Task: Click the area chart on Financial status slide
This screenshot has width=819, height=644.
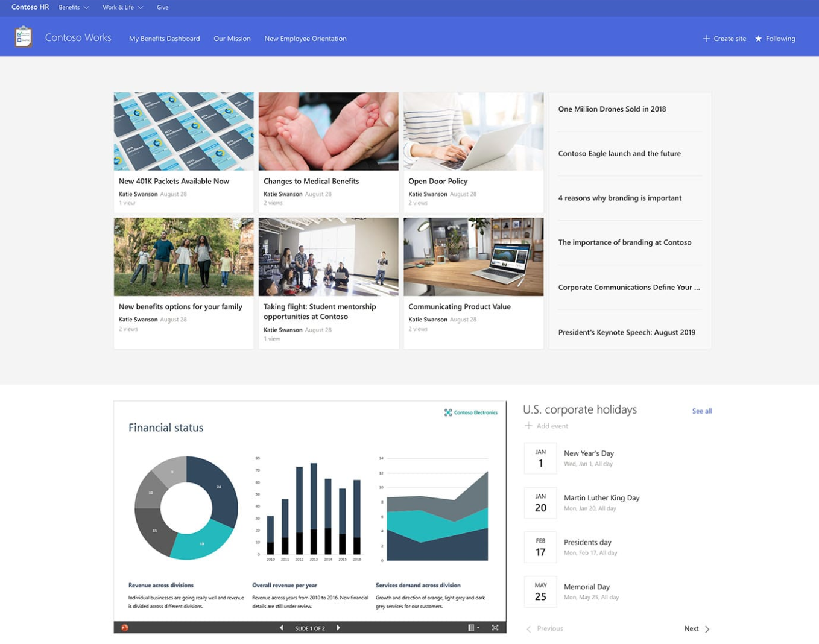Action: click(x=434, y=510)
